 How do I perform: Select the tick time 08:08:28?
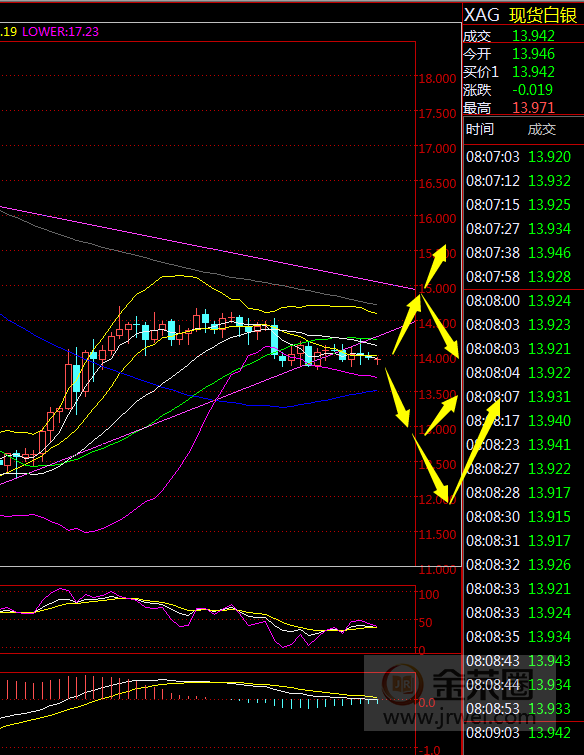[x=493, y=493]
